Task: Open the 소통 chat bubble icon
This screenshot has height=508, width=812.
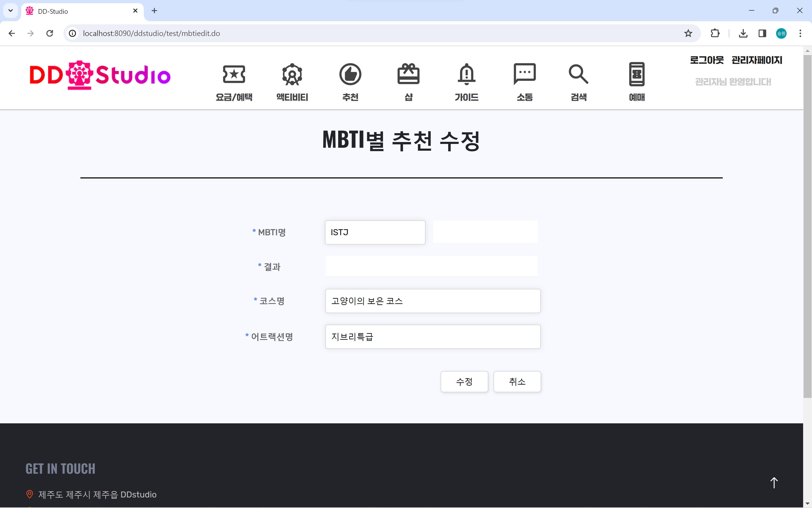Action: point(524,74)
